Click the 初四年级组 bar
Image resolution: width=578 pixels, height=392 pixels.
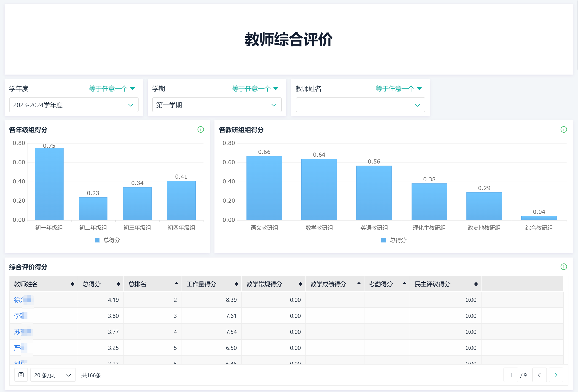pos(181,201)
